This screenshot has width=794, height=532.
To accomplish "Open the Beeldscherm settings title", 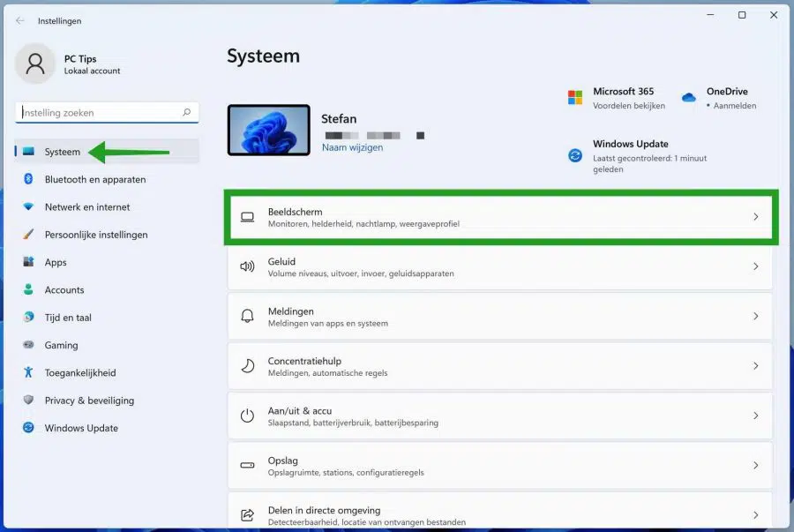I will (x=296, y=212).
